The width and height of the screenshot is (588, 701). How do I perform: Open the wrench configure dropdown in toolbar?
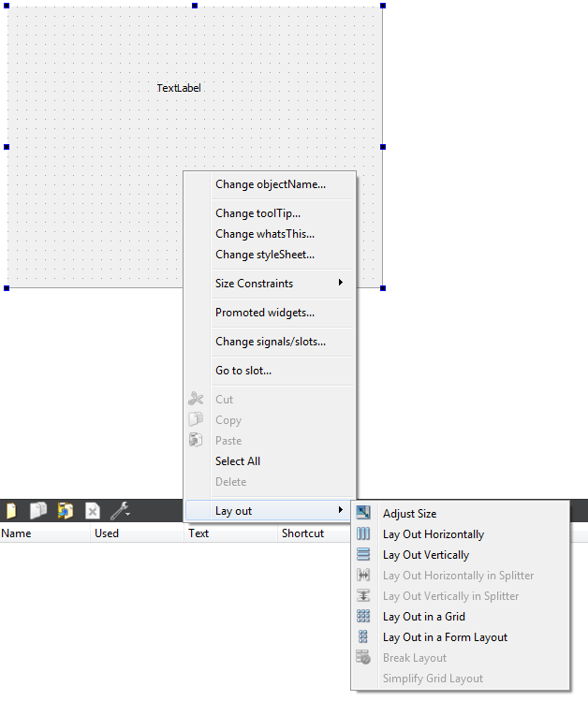120,511
